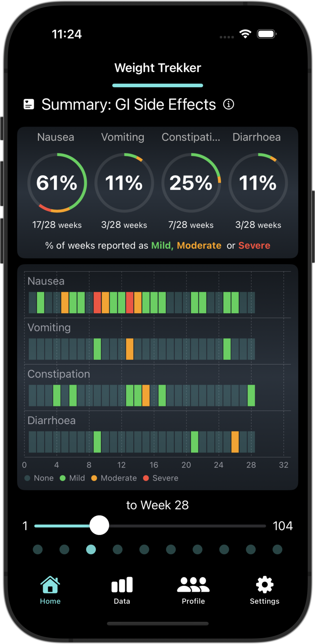The image size is (315, 644).
Task: Select the highlighted third page dot
Action: coord(91,549)
